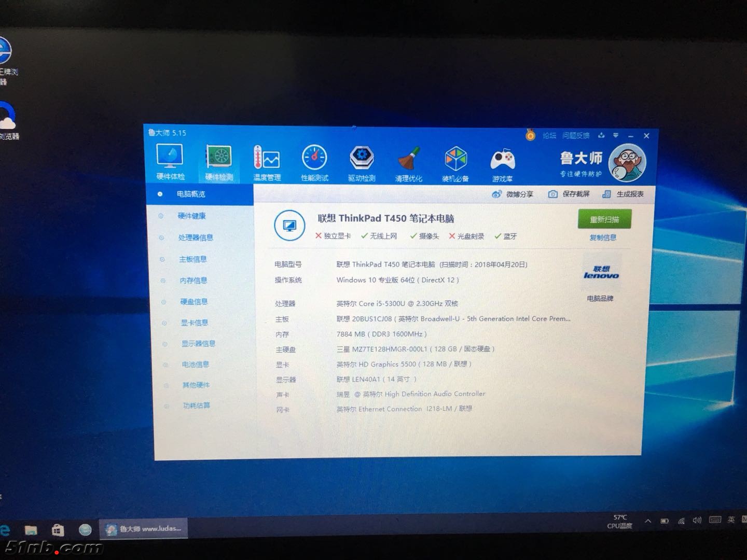This screenshot has width=747, height=560.
Task: Open File Explorer from the taskbar
Action: pyautogui.click(x=31, y=529)
